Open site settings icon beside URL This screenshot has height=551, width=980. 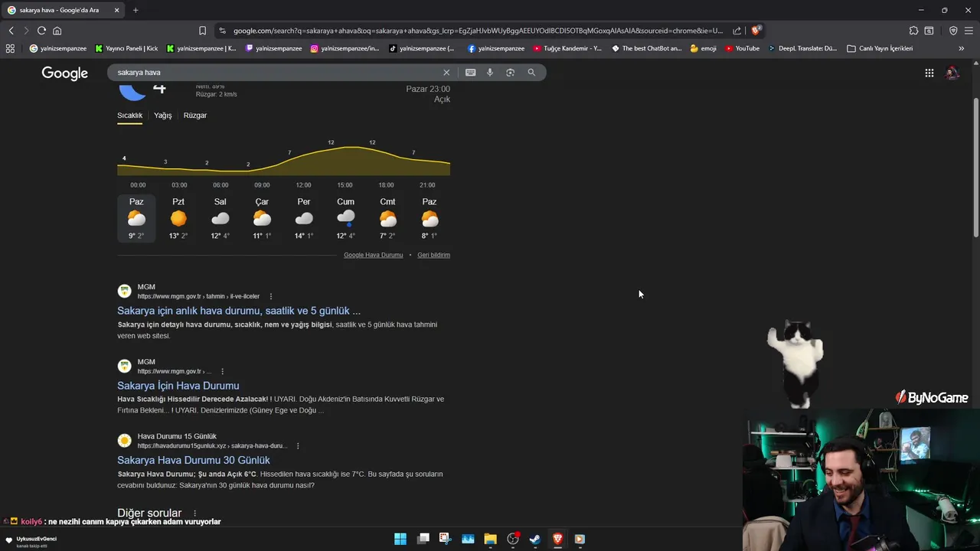222,31
